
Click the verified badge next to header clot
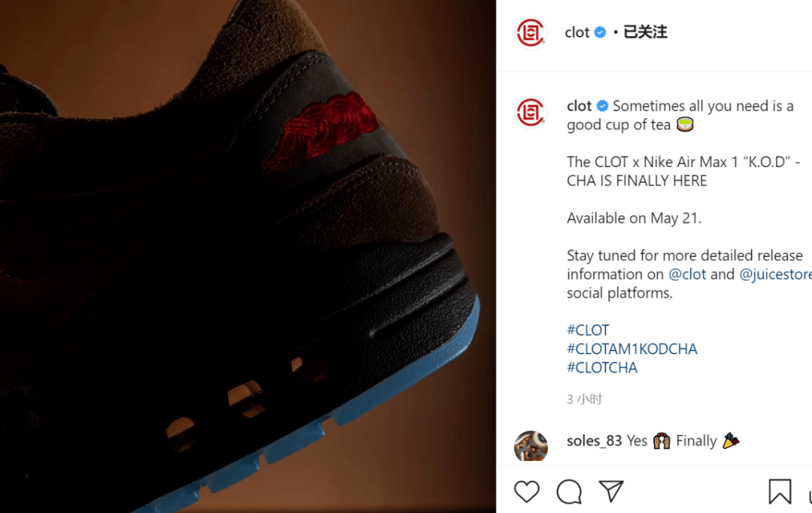point(600,32)
